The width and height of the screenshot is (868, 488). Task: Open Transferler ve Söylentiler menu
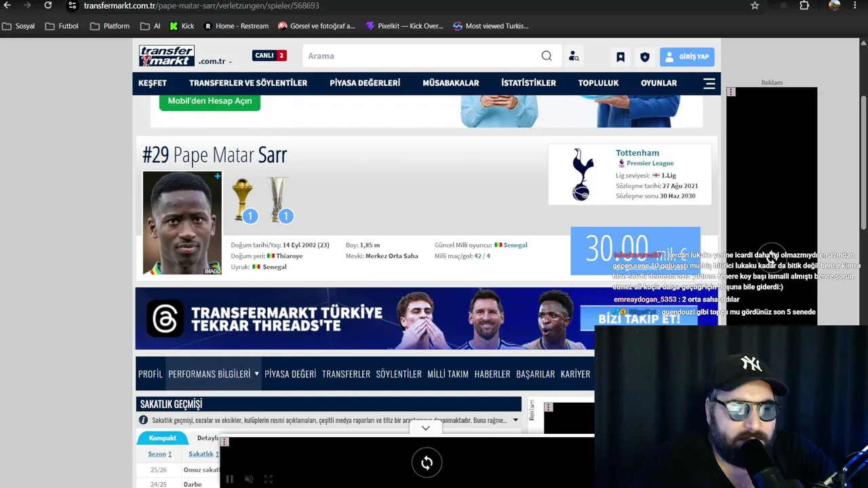pyautogui.click(x=248, y=83)
